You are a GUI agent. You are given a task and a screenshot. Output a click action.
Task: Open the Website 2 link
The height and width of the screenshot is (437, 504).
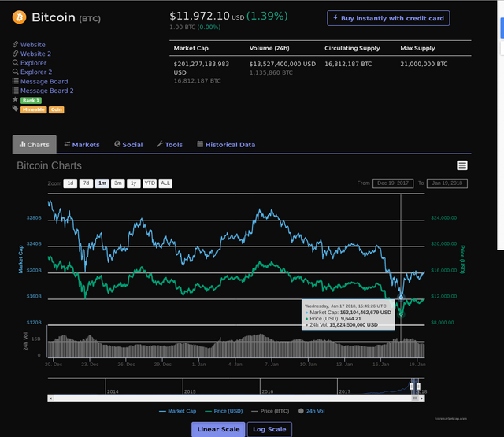click(x=35, y=54)
